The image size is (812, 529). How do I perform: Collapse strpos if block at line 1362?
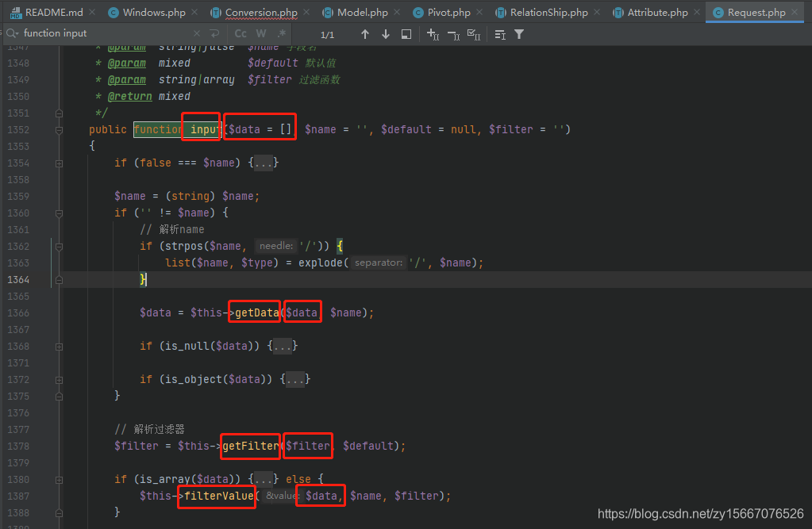(59, 247)
